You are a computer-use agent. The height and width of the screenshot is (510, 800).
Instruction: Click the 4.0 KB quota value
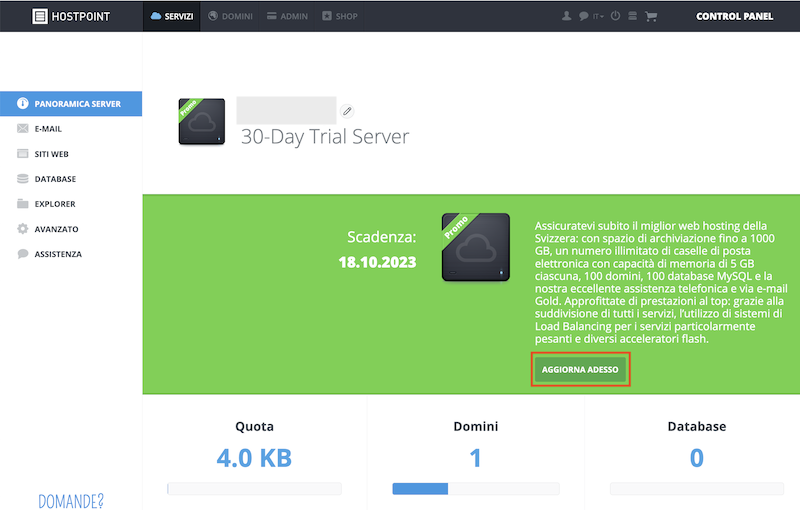pyautogui.click(x=254, y=457)
